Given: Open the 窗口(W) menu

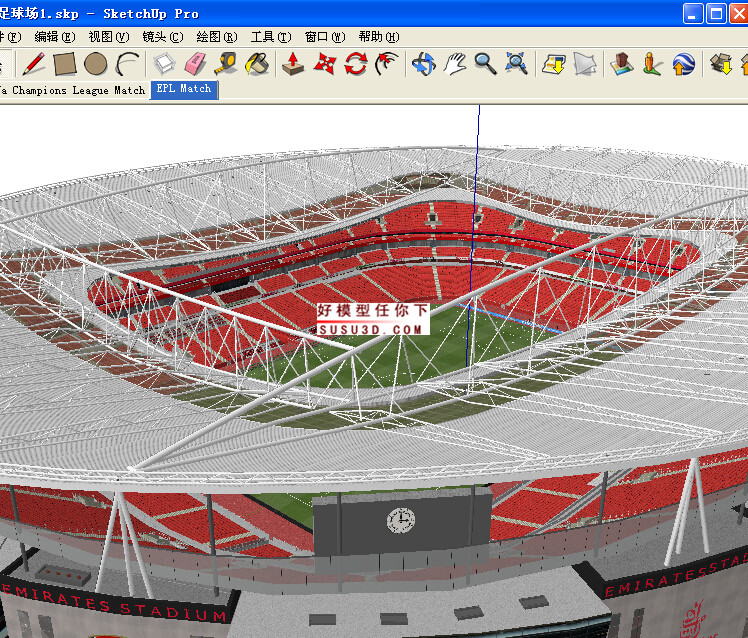Looking at the screenshot, I should [325, 37].
